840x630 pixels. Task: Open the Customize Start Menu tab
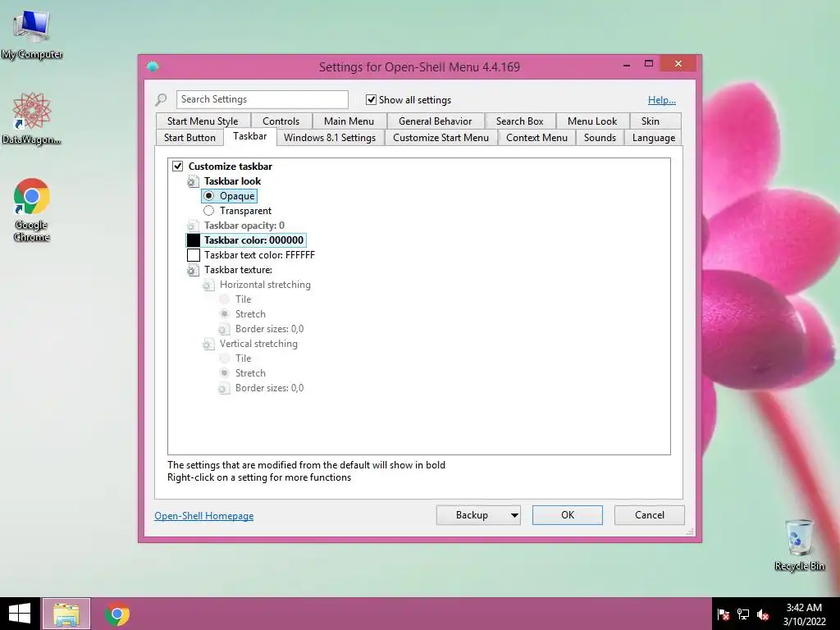point(441,138)
